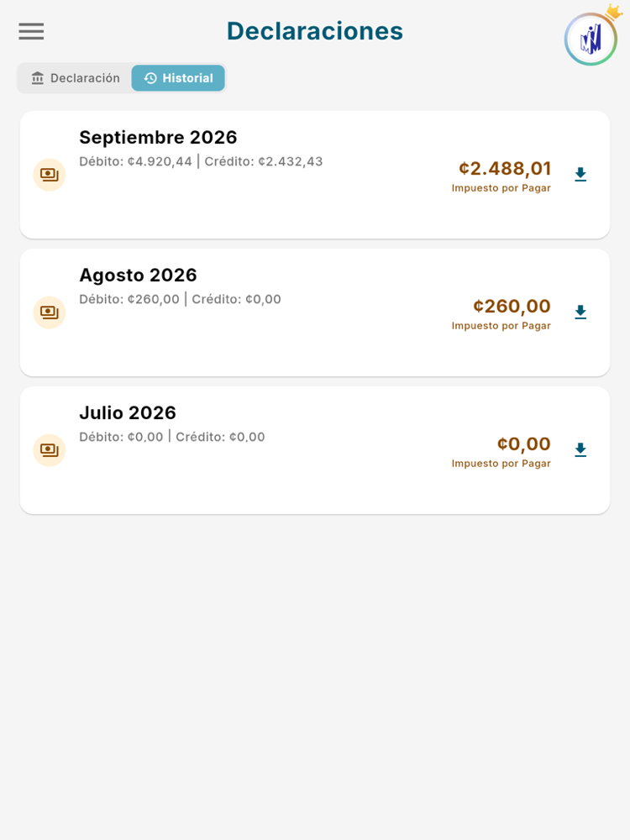The width and height of the screenshot is (630, 840).
Task: Download the Agosto 2026 declaration
Action: point(580,312)
